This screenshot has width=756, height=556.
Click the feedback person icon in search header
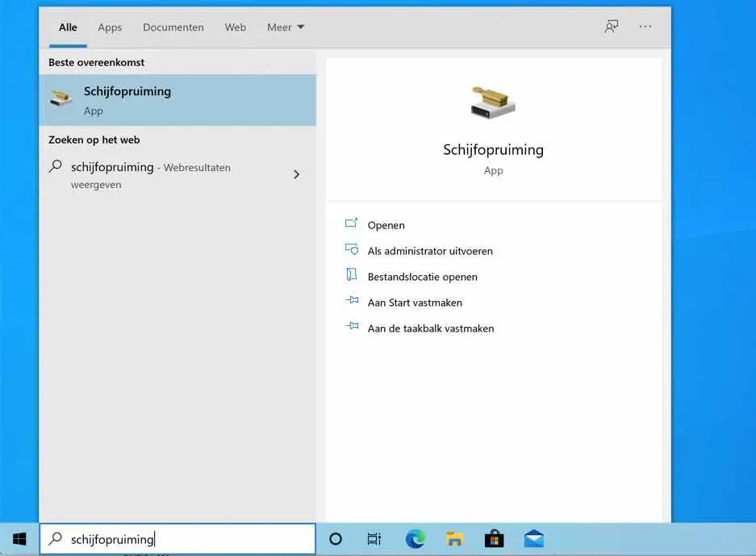coord(612,27)
